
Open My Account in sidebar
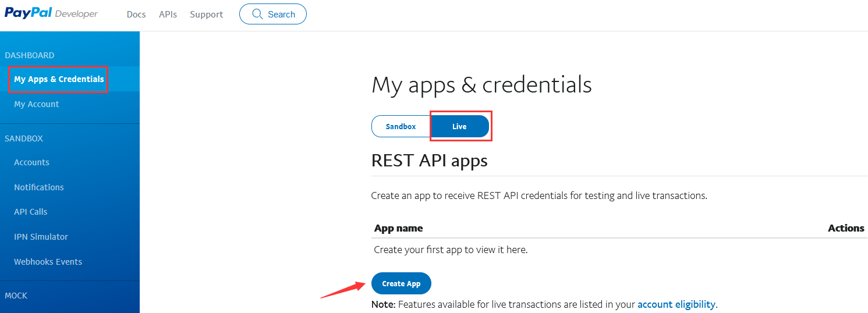coord(37,104)
